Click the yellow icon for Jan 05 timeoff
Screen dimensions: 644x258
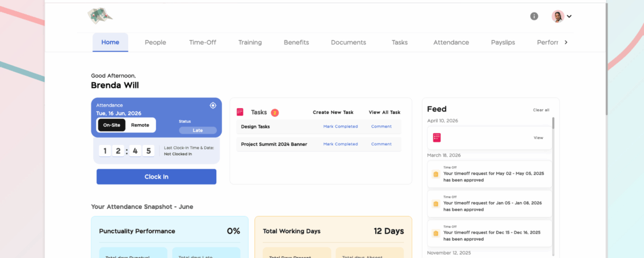pos(436,204)
